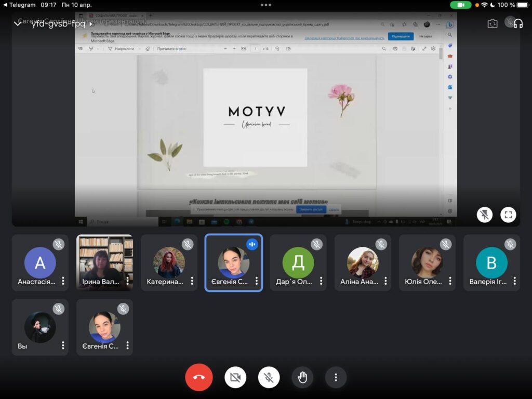
Task: Open audio output headphones selector
Action: click(517, 24)
